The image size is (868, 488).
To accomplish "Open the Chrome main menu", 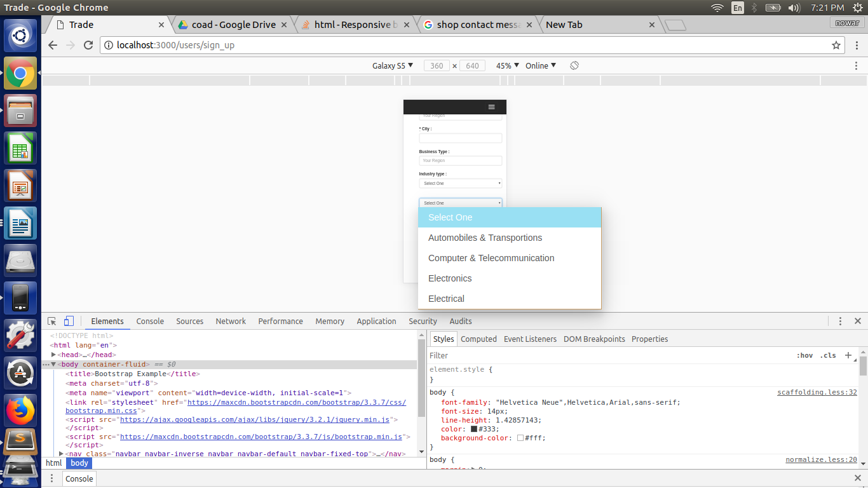I will (x=856, y=45).
